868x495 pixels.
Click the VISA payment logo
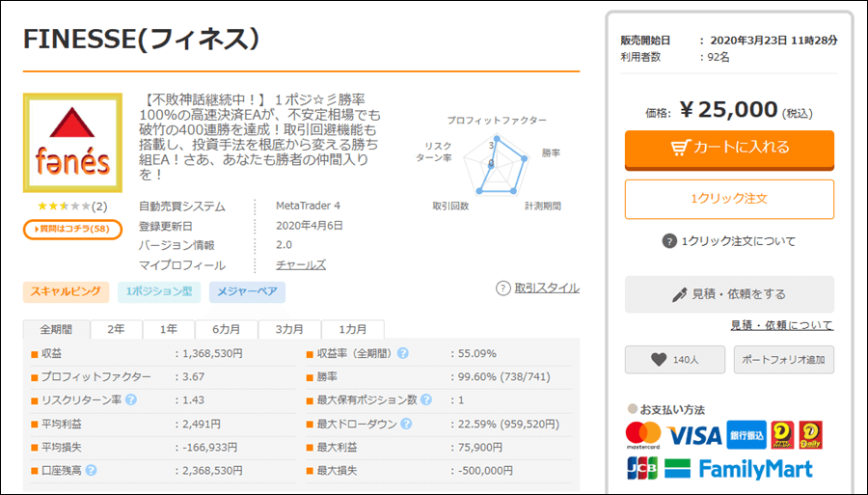click(x=694, y=436)
